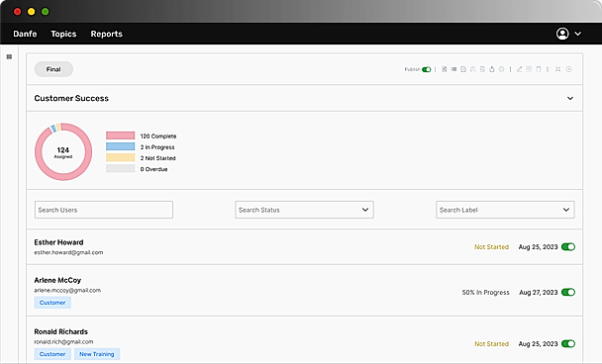Toggle the switch for Esther Howard
This screenshot has width=602, height=364.
pyautogui.click(x=568, y=246)
